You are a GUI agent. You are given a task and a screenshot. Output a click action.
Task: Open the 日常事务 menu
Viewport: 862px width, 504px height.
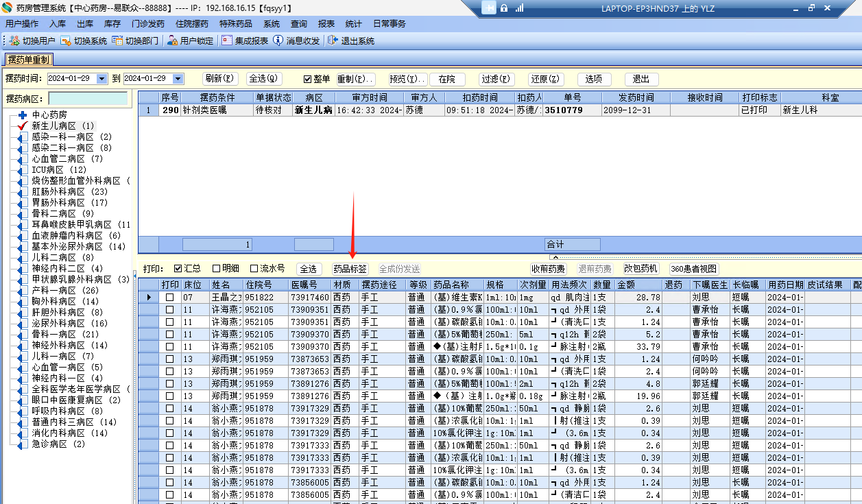click(x=390, y=24)
